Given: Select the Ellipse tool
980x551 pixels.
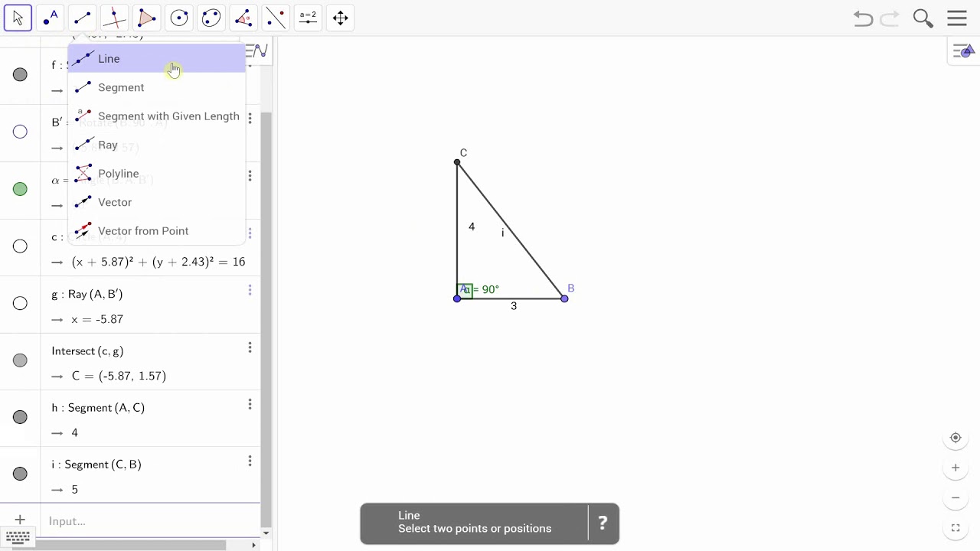Looking at the screenshot, I should (x=211, y=18).
